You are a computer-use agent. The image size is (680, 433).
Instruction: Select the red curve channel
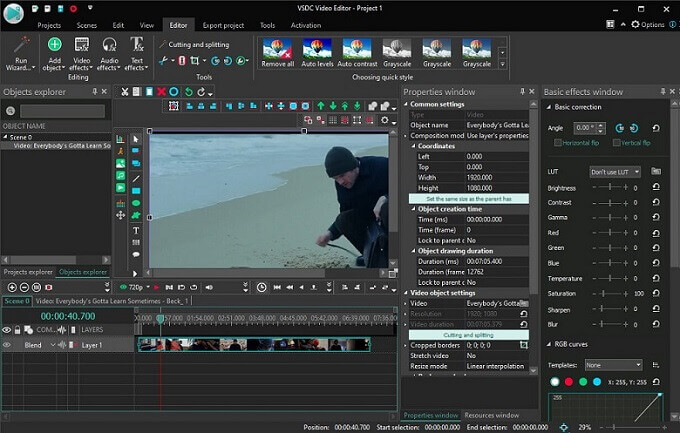569,382
